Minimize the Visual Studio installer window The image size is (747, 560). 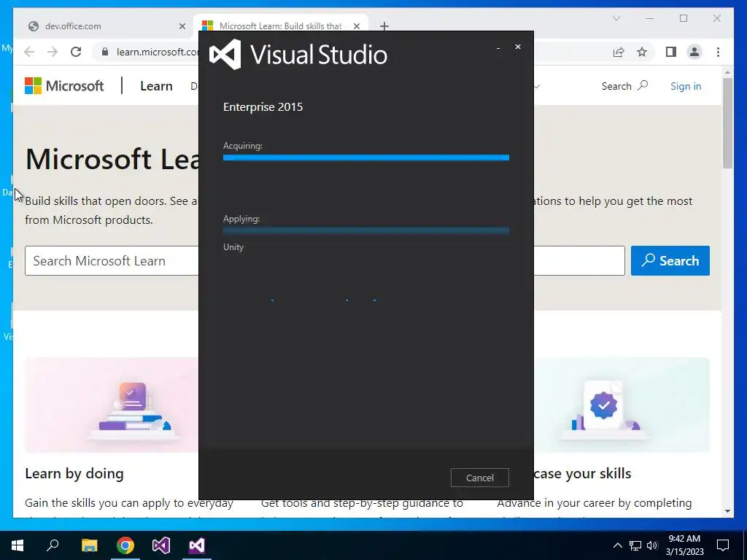click(x=498, y=47)
